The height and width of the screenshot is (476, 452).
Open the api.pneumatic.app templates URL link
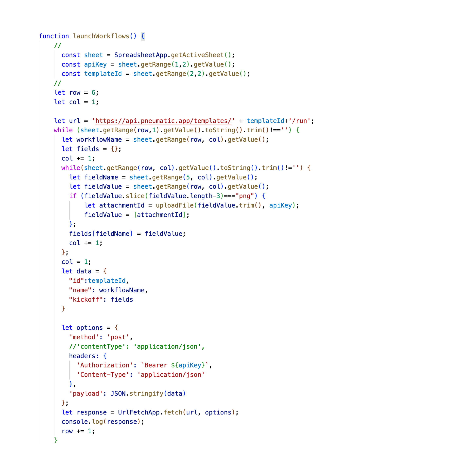point(163,121)
